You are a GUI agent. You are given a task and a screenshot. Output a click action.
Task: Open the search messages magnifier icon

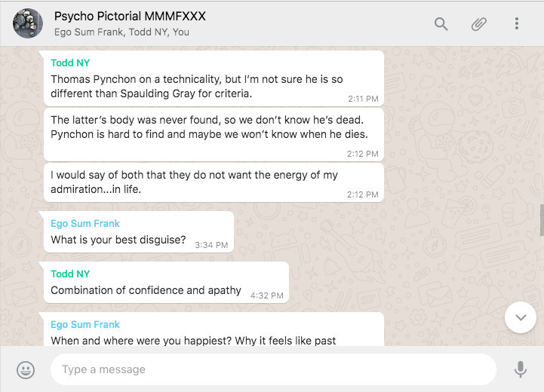441,24
